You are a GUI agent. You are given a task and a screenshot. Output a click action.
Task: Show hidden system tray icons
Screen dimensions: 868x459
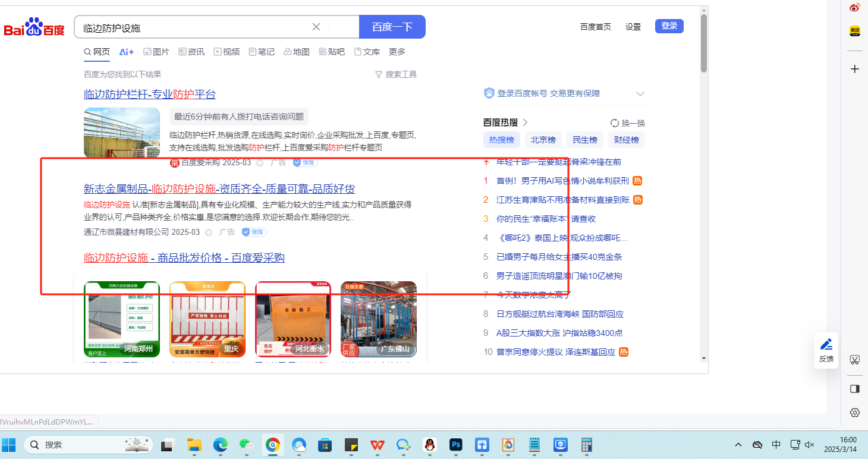tap(738, 445)
